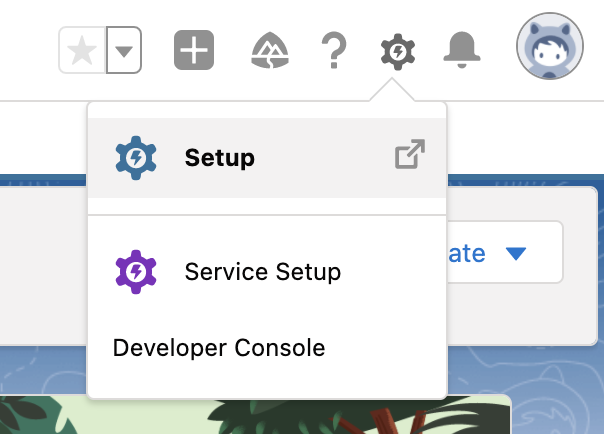Image resolution: width=604 pixels, height=434 pixels.
Task: Close the Setup gear menu
Action: 398,52
